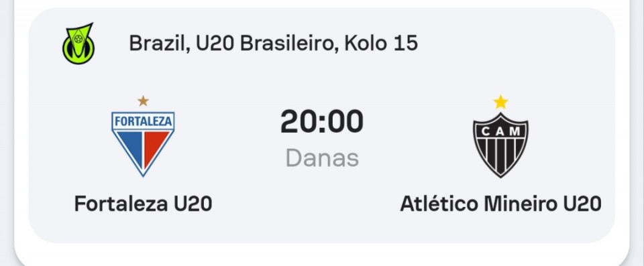
Task: Tap the Kolo 15 round label
Action: [x=381, y=44]
